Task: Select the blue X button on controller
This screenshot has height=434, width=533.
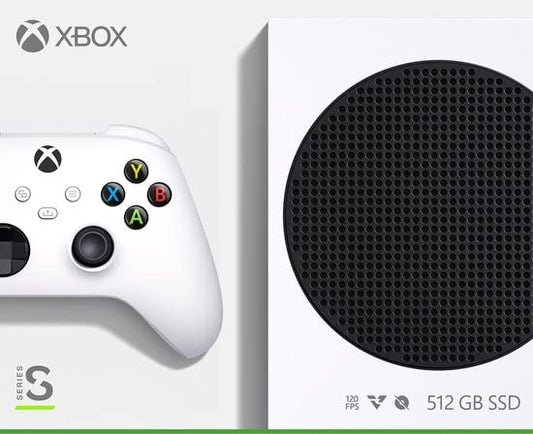Action: (x=113, y=194)
